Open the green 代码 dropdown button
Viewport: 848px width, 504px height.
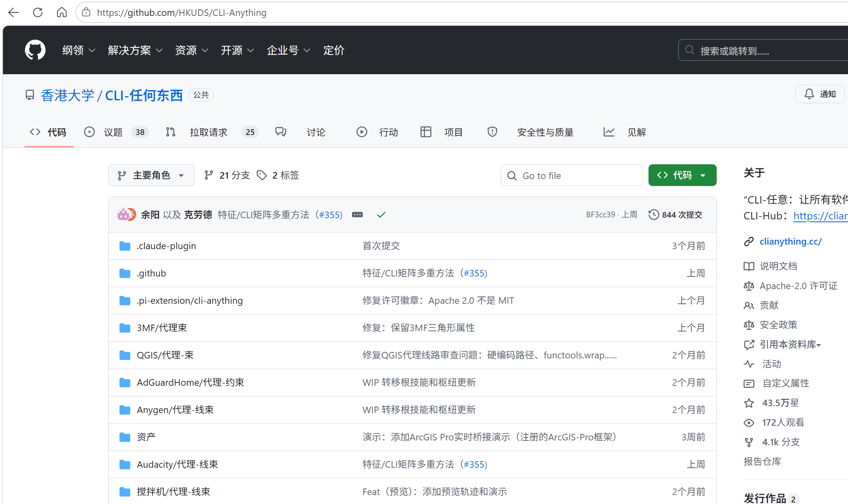point(682,175)
